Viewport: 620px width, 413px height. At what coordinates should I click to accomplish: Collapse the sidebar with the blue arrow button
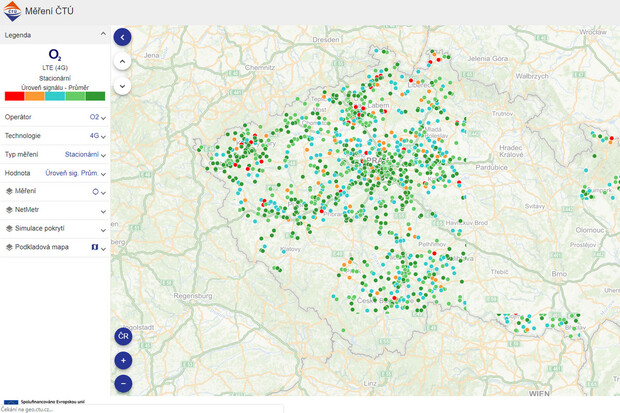(123, 37)
